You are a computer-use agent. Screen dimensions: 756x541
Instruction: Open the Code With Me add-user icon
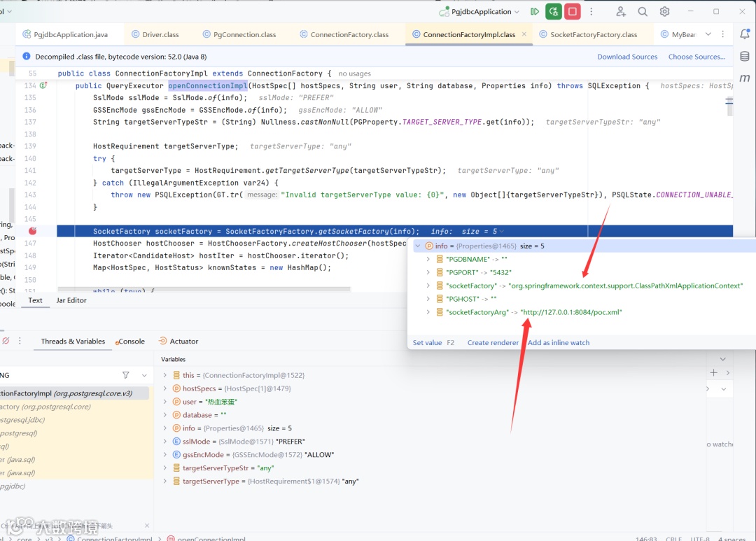(620, 12)
